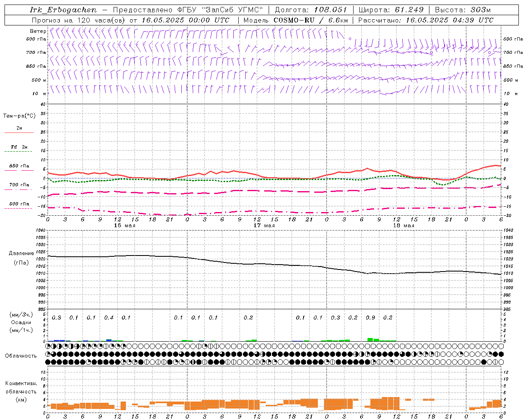
Task: Click the red solid line sample under '2м' legend
Action: pyautogui.click(x=19, y=132)
